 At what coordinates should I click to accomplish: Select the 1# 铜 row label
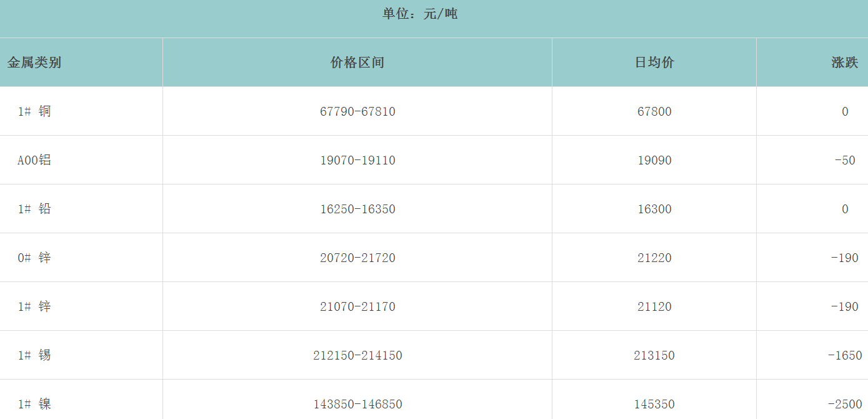[34, 112]
